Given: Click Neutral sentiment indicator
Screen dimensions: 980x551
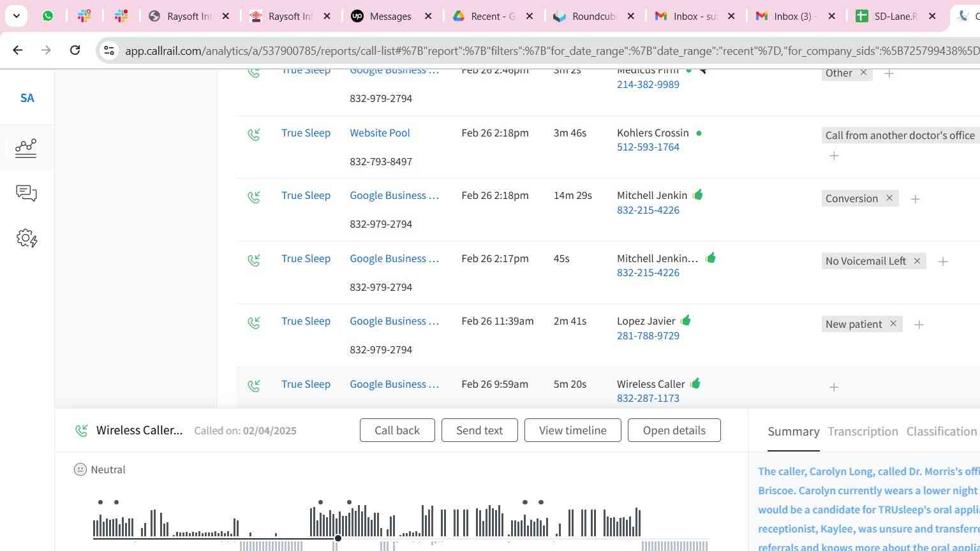Looking at the screenshot, I should click(x=100, y=470).
